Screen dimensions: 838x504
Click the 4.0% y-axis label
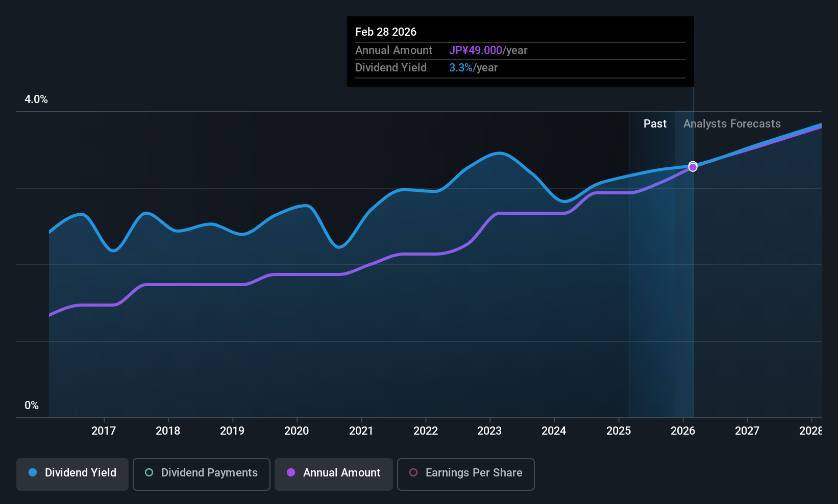click(36, 99)
